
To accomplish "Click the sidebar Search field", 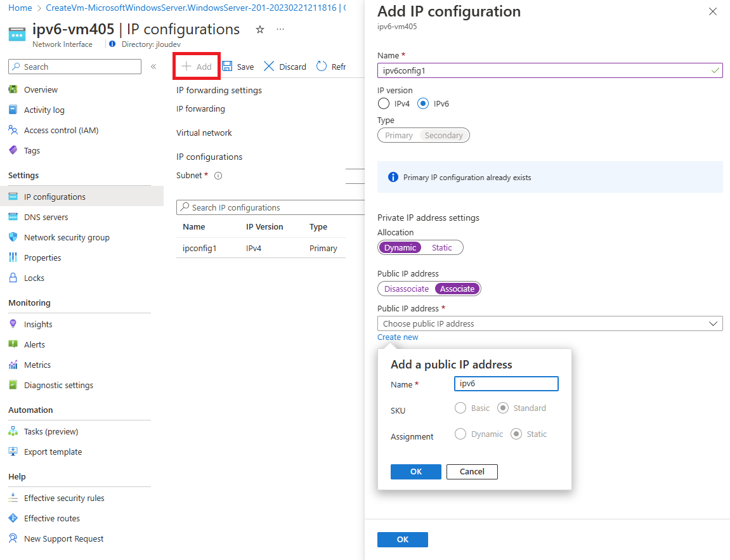I will (x=74, y=67).
